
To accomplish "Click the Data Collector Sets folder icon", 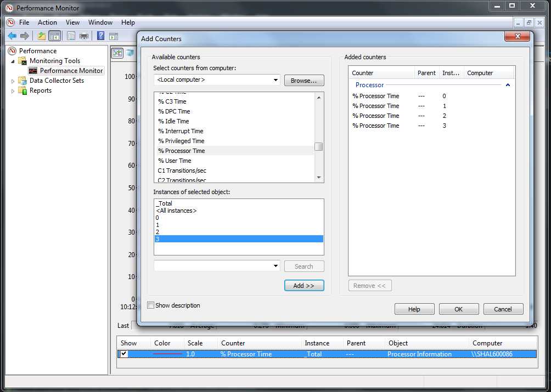I will [x=23, y=81].
